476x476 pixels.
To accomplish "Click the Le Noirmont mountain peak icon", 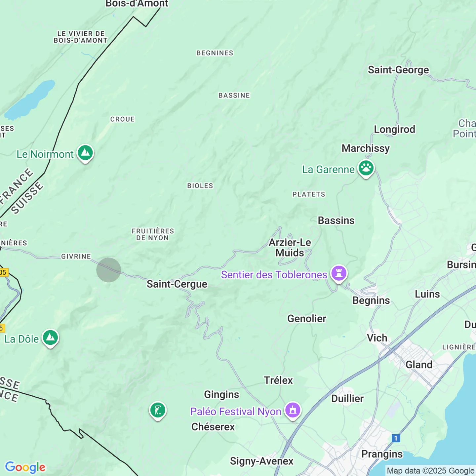I will click(x=86, y=153).
